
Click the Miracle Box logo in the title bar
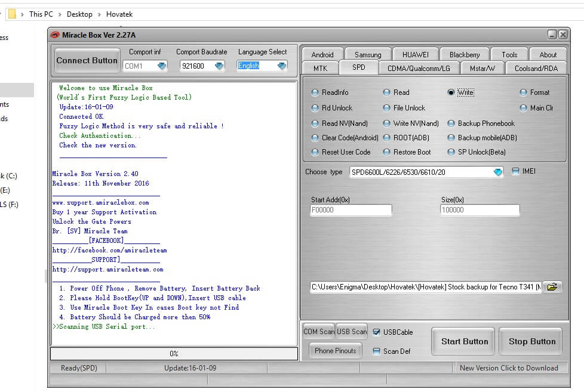tap(56, 35)
